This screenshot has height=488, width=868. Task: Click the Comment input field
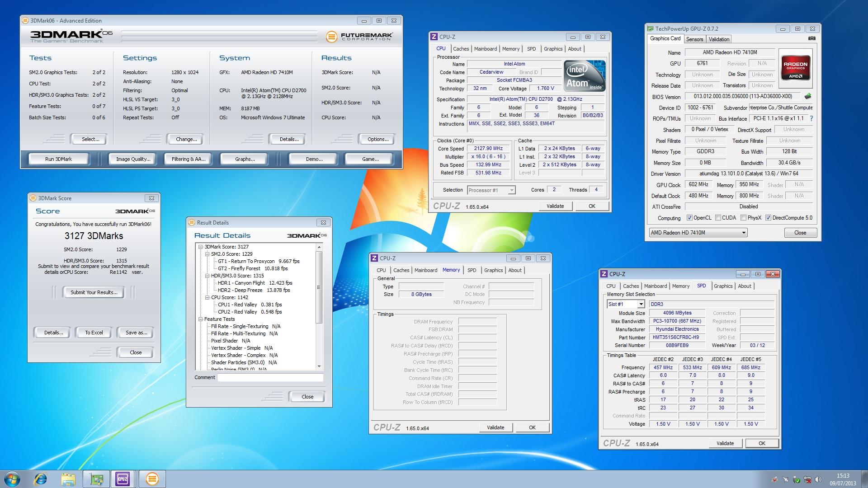[x=270, y=378]
